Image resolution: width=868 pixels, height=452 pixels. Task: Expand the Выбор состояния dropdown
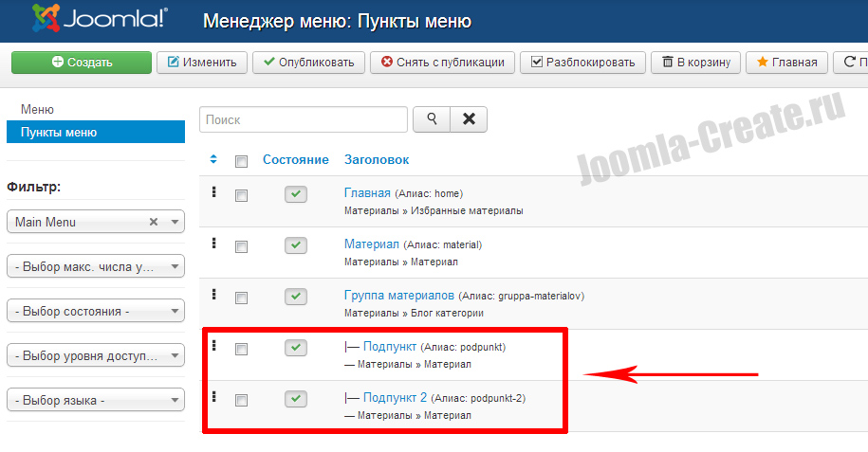coord(95,311)
